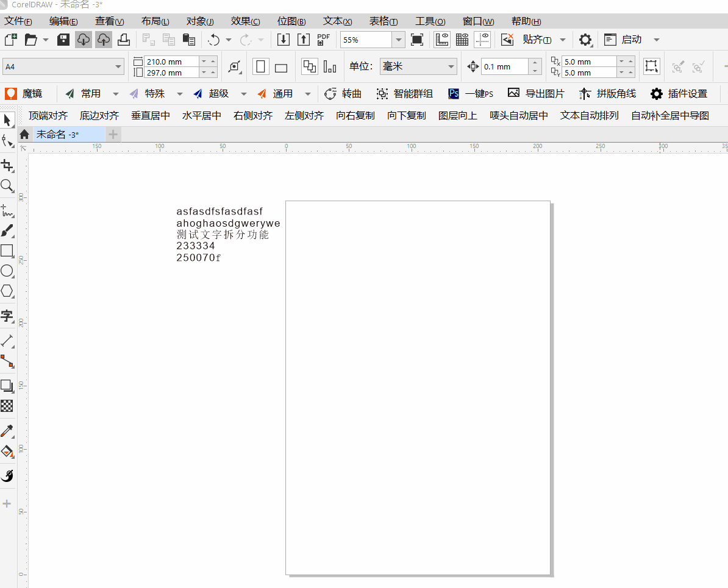
Task: Select the Ellipse tool
Action: [x=7, y=271]
